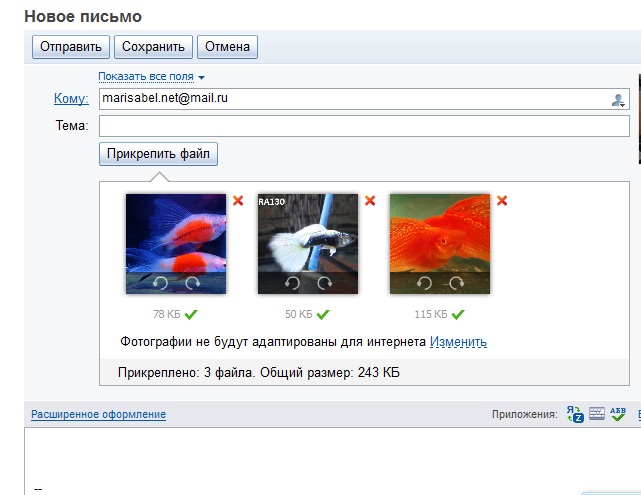The width and height of the screenshot is (641, 495).
Task: Remove the second attached photo labeled RA130
Action: click(370, 200)
